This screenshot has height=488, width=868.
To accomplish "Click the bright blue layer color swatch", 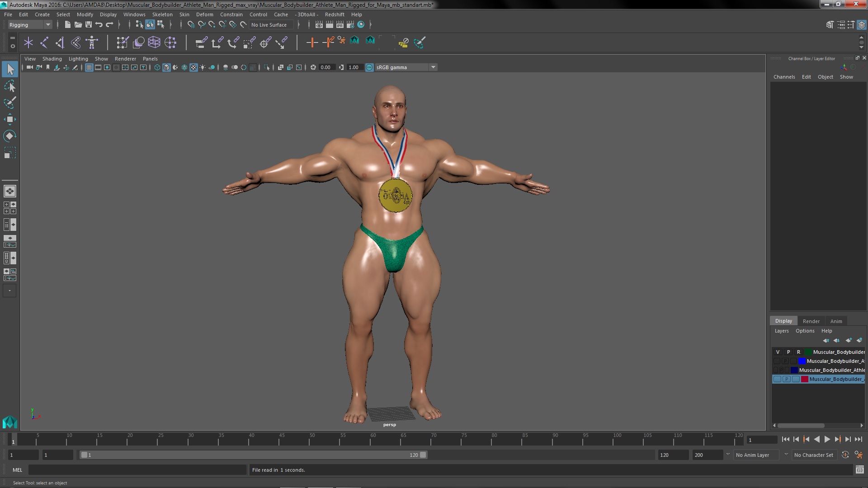I will tap(802, 361).
